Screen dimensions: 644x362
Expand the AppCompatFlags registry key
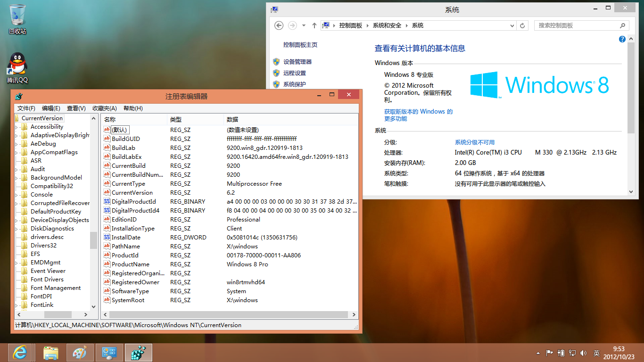[x=17, y=152]
